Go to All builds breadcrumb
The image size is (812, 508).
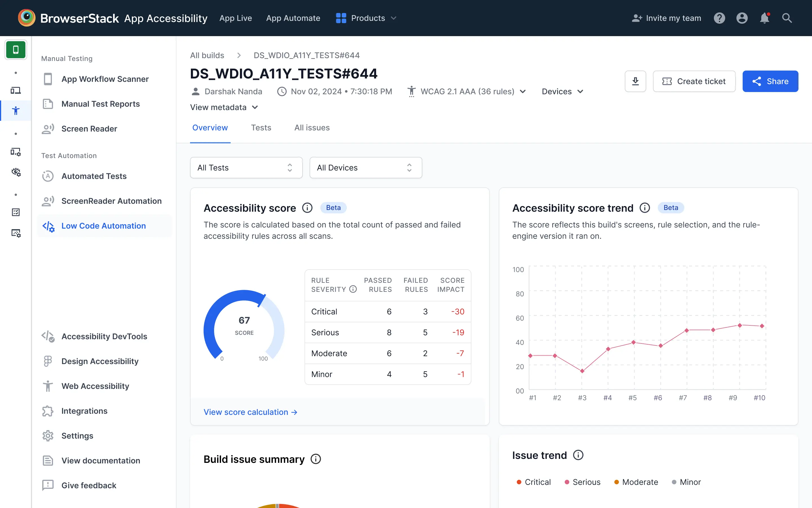(207, 55)
